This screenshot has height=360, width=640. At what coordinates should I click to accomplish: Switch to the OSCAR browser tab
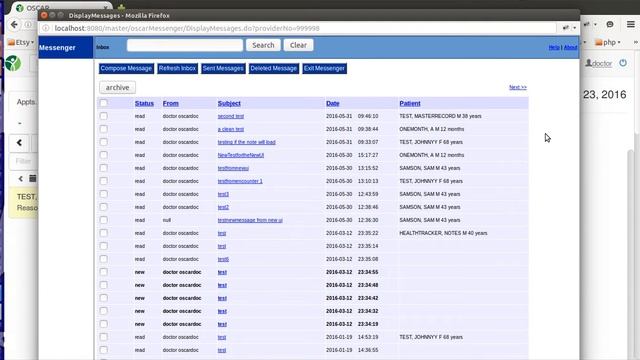pyautogui.click(x=61, y=7)
